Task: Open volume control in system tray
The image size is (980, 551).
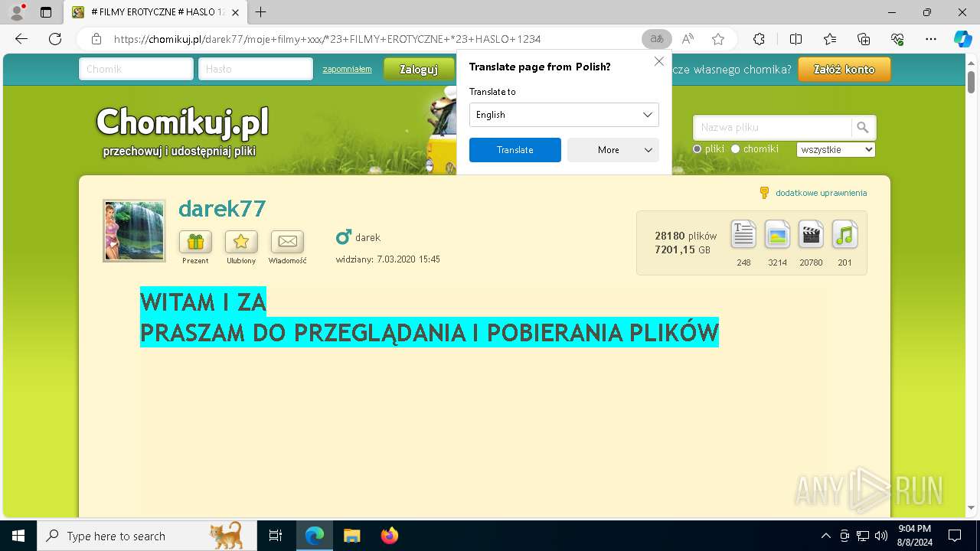Action: [881, 536]
